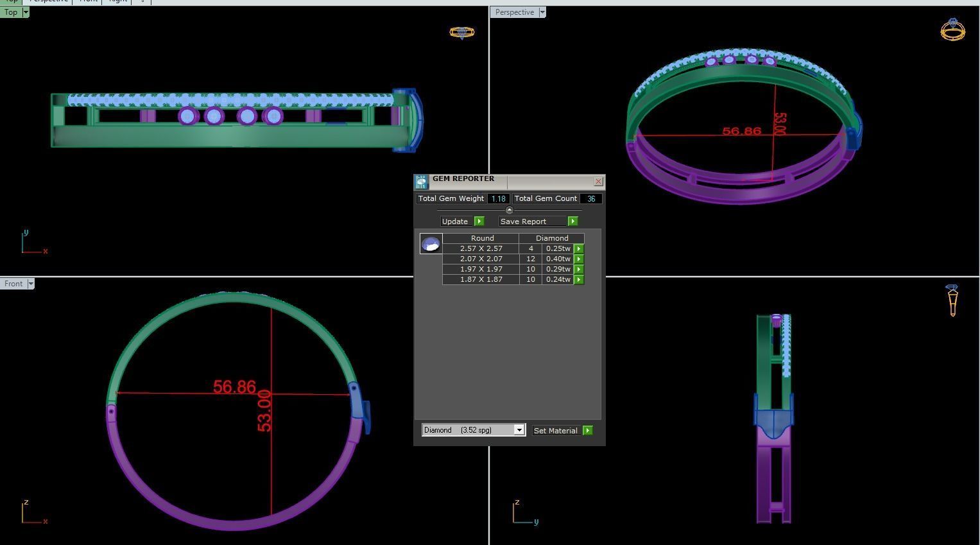Select the 1.97 X 1.97 size cell
The image size is (980, 545).
(481, 269)
